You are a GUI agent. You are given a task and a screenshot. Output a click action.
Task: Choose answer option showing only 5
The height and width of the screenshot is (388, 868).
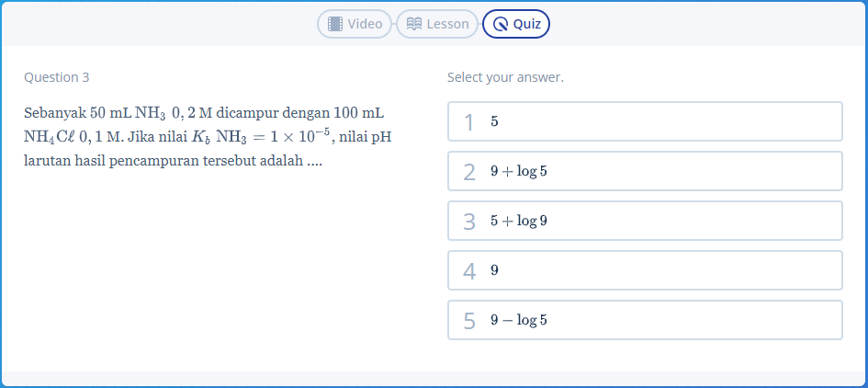coord(645,121)
